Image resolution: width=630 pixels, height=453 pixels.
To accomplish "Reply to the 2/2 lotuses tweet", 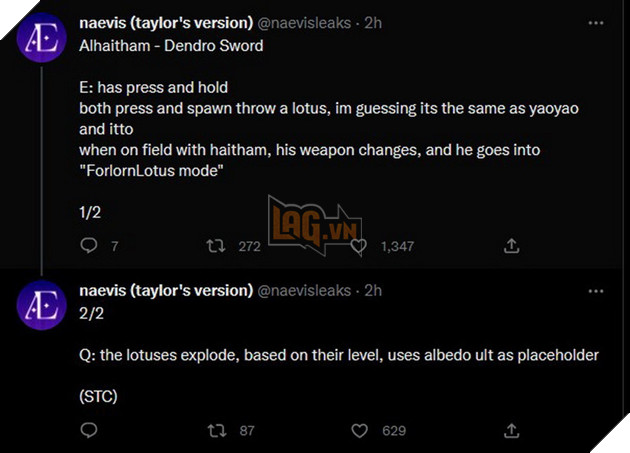I will [x=88, y=431].
